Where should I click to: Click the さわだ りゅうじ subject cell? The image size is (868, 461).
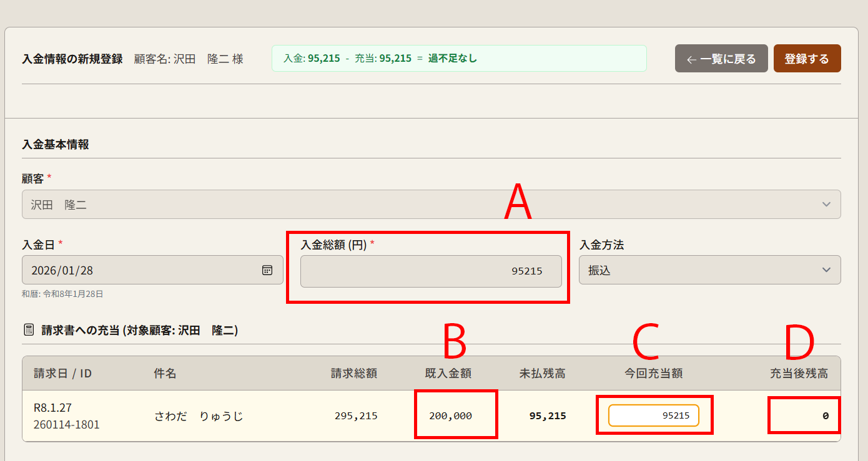coord(199,416)
